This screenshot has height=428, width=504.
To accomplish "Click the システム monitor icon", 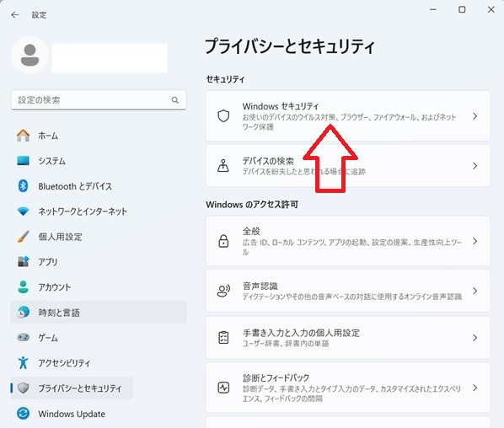I will 23,161.
